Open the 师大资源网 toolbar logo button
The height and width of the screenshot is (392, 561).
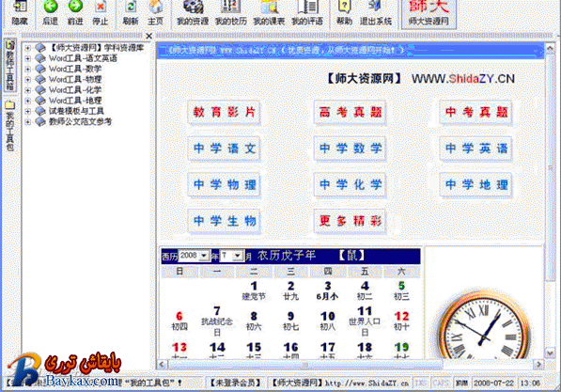(429, 13)
